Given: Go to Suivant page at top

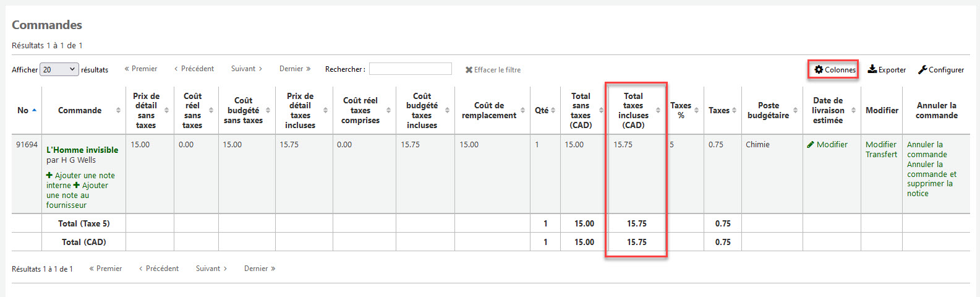Looking at the screenshot, I should (x=247, y=69).
